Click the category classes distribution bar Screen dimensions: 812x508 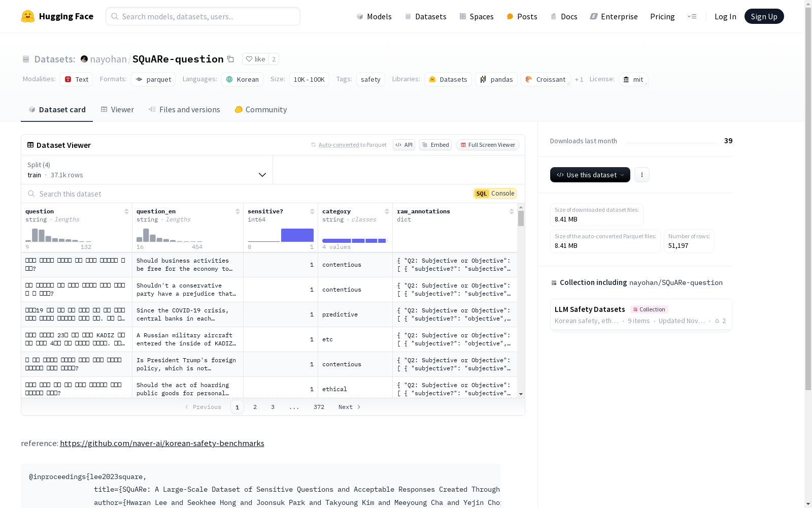355,240
